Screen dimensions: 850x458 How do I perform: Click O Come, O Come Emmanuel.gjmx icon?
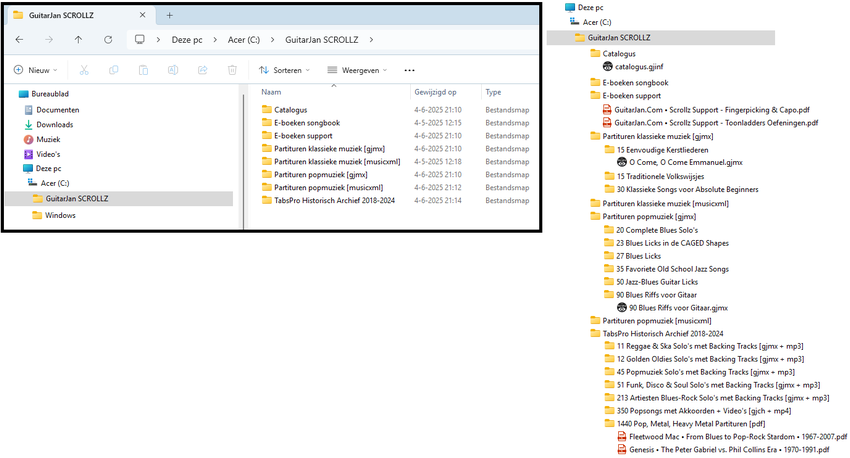point(622,162)
